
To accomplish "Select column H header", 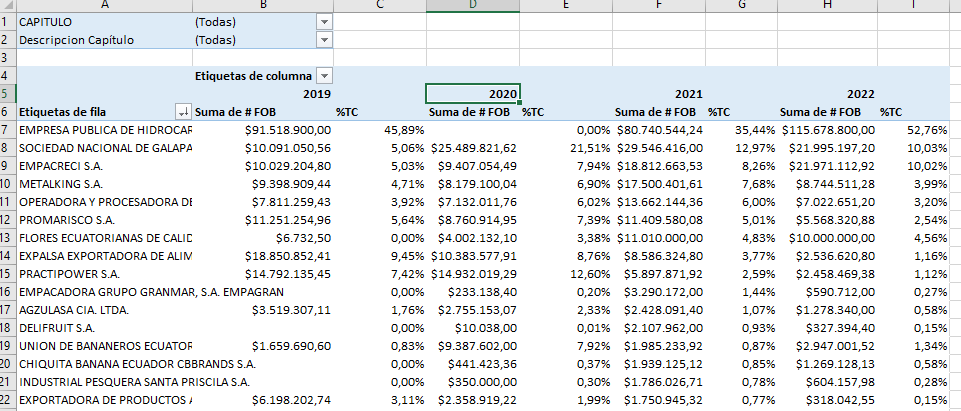I will [x=828, y=6].
